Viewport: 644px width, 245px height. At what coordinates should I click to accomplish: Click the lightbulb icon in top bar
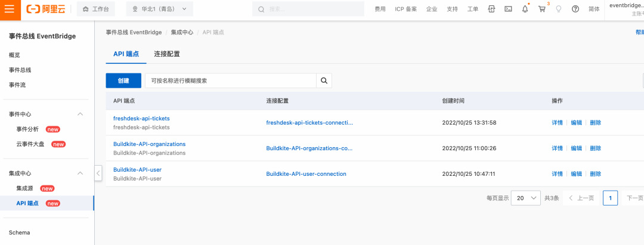[x=559, y=9]
